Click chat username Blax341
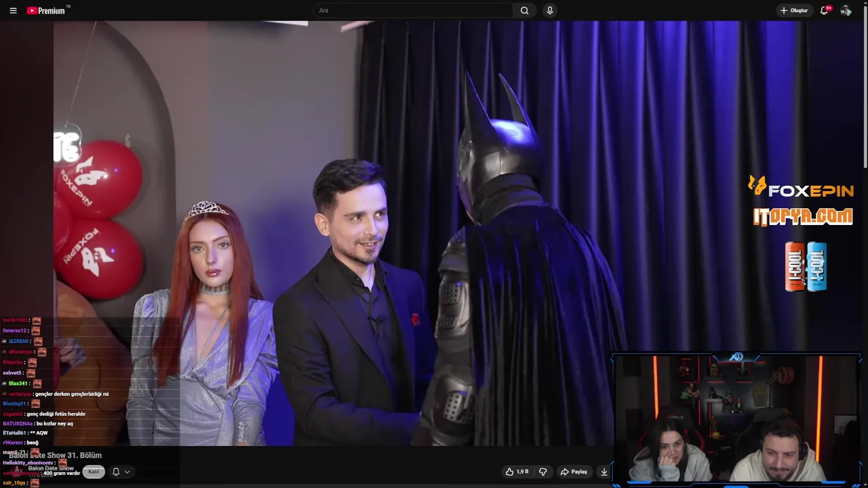The image size is (868, 488). pyautogui.click(x=18, y=384)
